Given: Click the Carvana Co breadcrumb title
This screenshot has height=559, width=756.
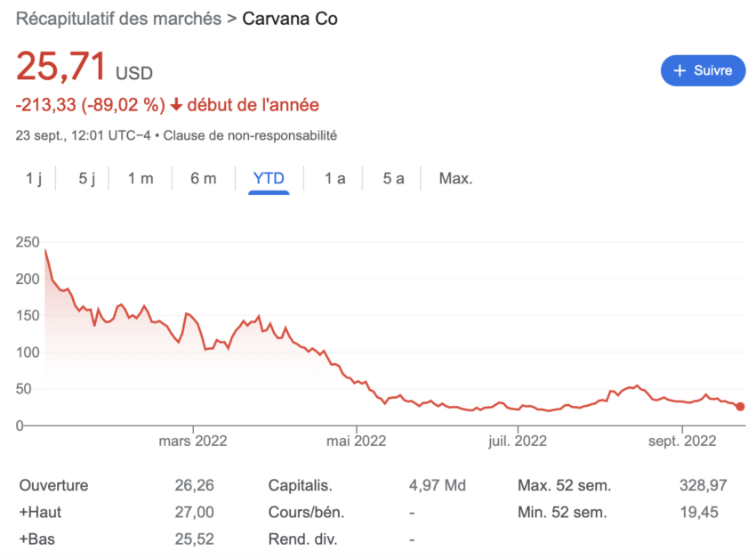Looking at the screenshot, I should (x=289, y=19).
